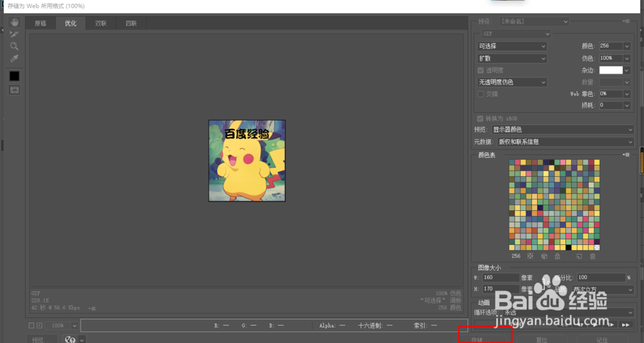
Task: Open the 元数据 版权和联系信息 dropdown
Action: [565, 142]
